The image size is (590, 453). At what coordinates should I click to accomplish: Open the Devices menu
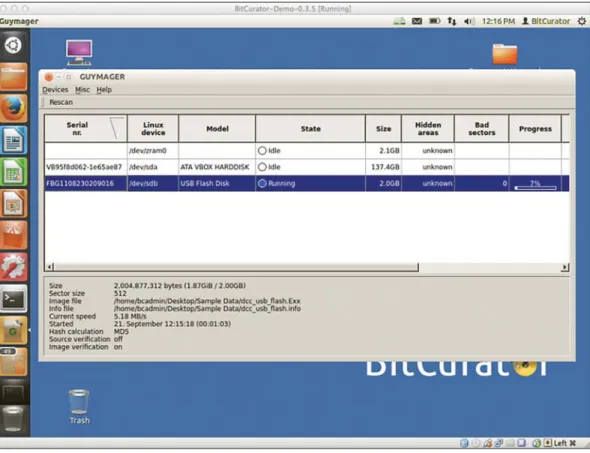pyautogui.click(x=55, y=90)
